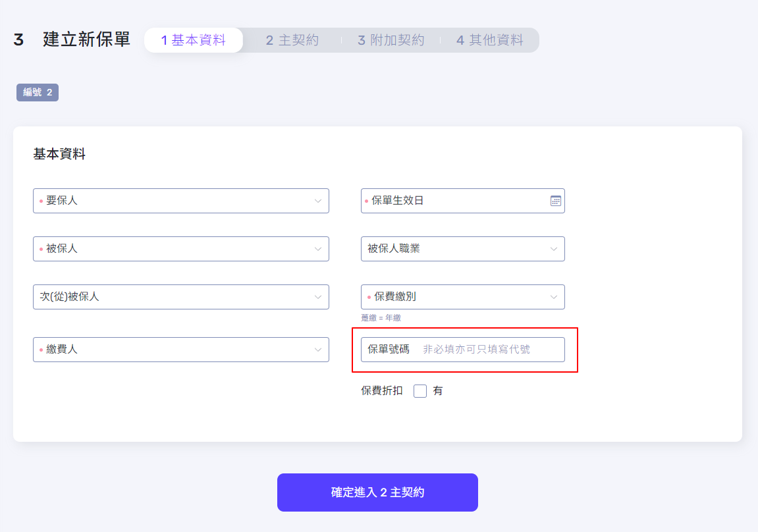Open the 4 其他資料 tab
Viewport: 758px width, 532px height.
(489, 40)
